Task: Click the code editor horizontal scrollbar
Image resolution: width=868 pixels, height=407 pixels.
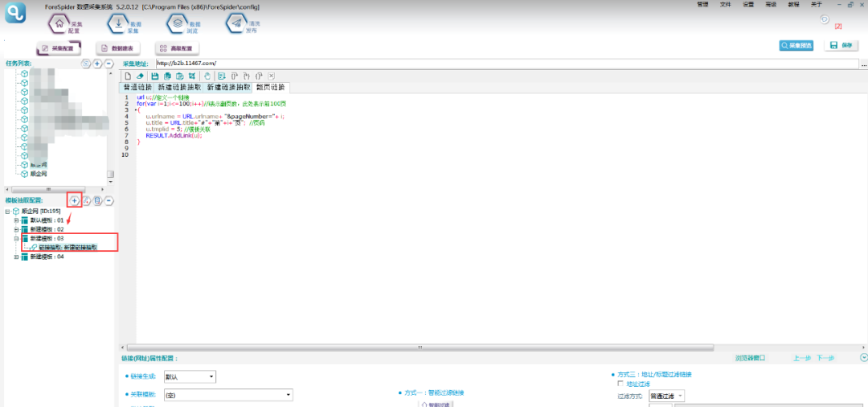Action: tap(420, 347)
